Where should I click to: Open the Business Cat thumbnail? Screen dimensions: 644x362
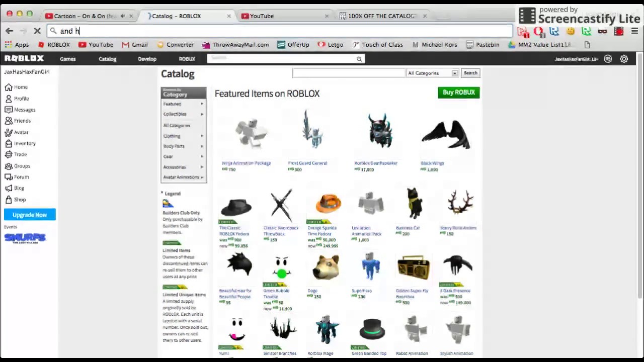tap(414, 204)
